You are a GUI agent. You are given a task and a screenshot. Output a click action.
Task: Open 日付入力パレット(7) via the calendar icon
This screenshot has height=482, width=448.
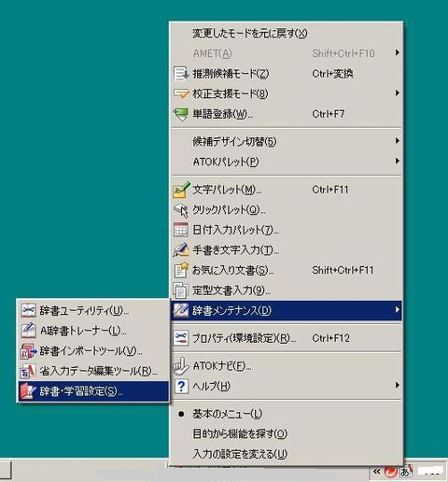[x=181, y=230]
